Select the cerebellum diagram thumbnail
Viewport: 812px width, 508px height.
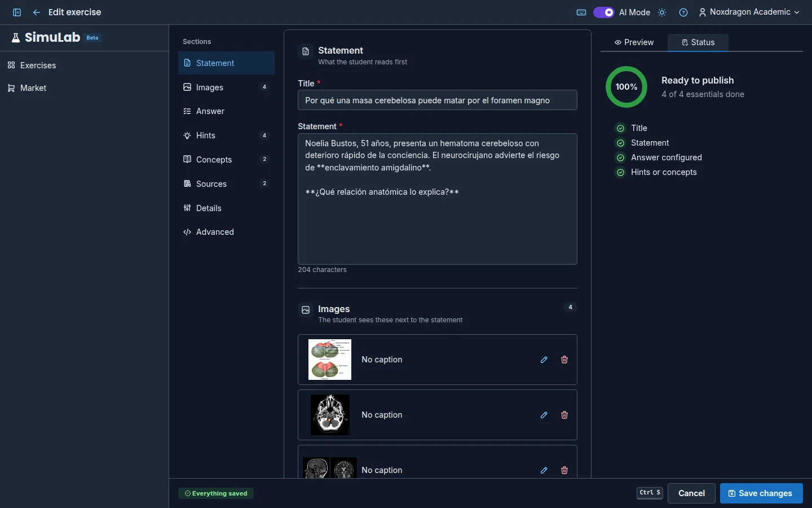point(330,360)
